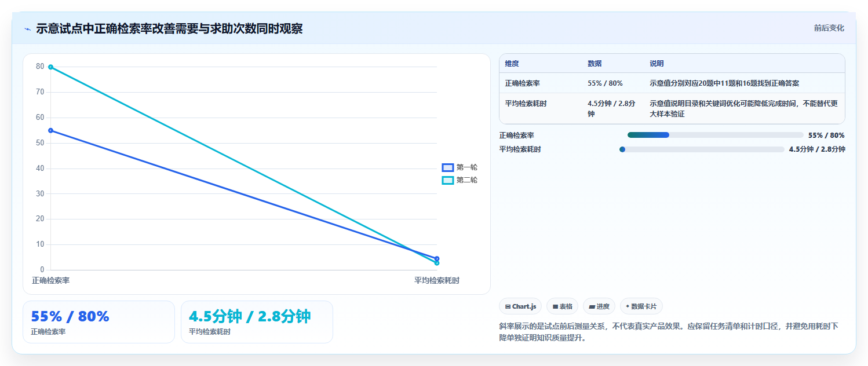Toggle the 第二轮 legend entry

tap(459, 180)
